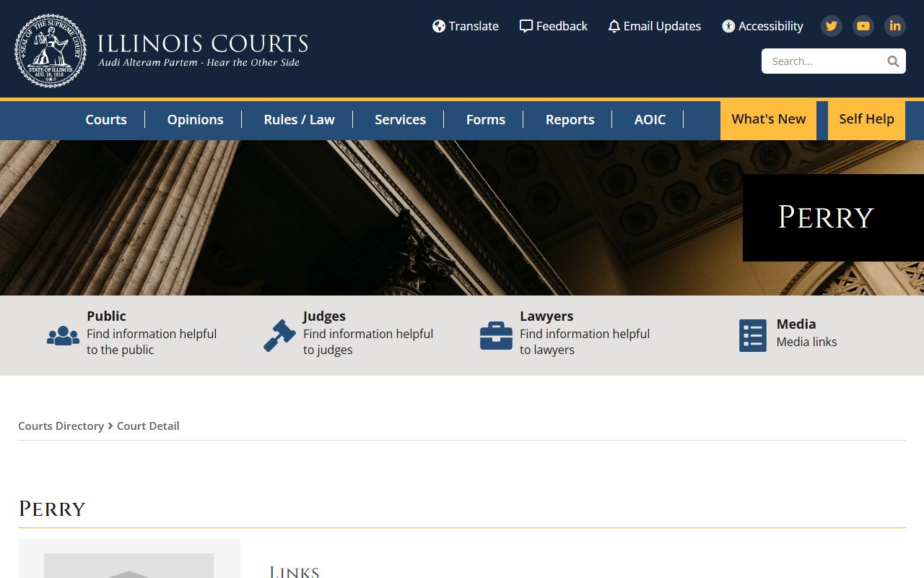Click the Perry hero banner title

826,217
